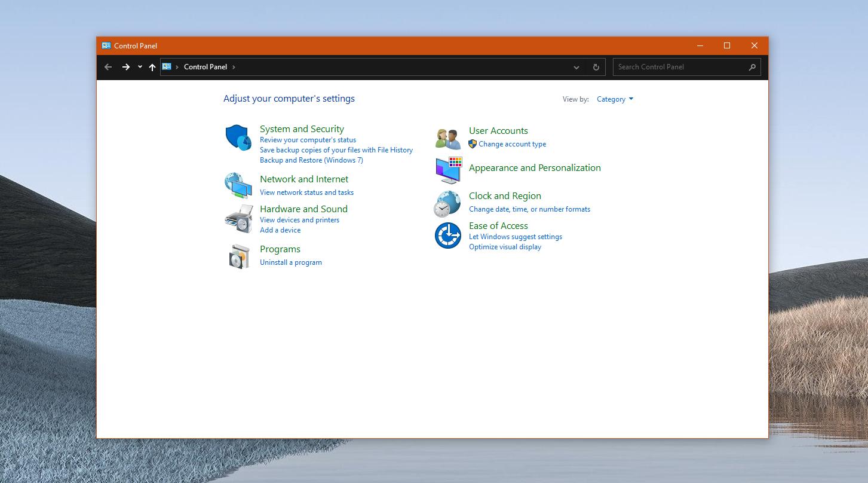Open the Clock and Region globe-clock icon
This screenshot has height=483, width=868.
447,204
